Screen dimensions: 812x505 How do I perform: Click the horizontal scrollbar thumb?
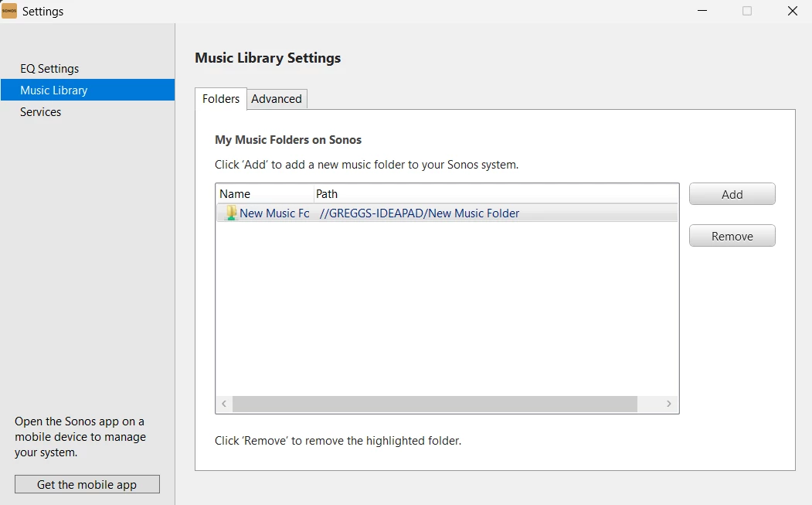point(434,404)
